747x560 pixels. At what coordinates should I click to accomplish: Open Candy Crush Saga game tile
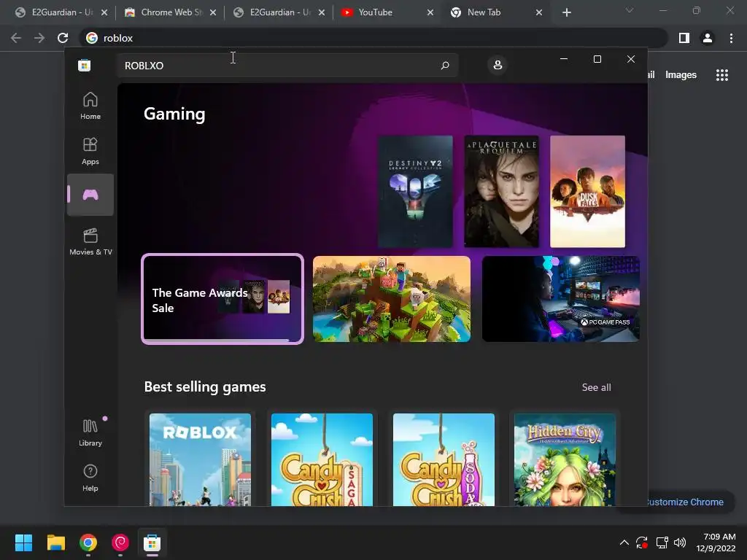[322, 459]
